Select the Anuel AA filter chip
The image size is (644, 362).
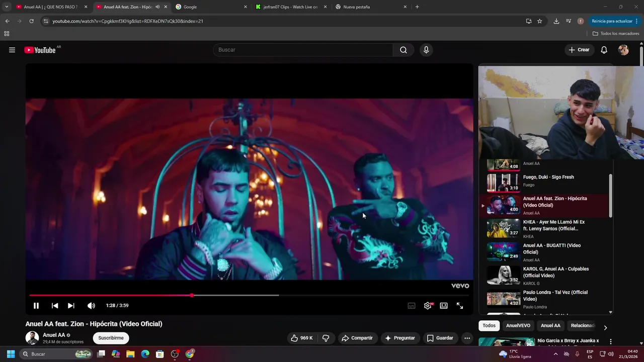[x=550, y=326]
